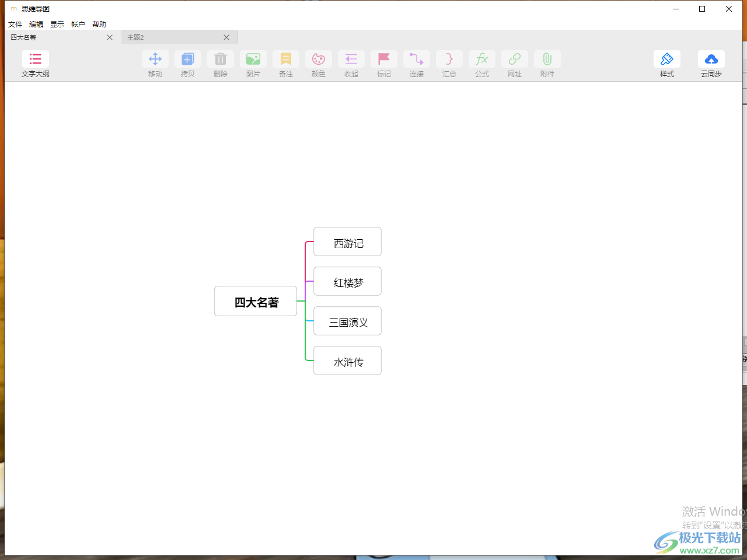The height and width of the screenshot is (560, 747).
Task: Open the 帐户 menu
Action: click(x=78, y=24)
